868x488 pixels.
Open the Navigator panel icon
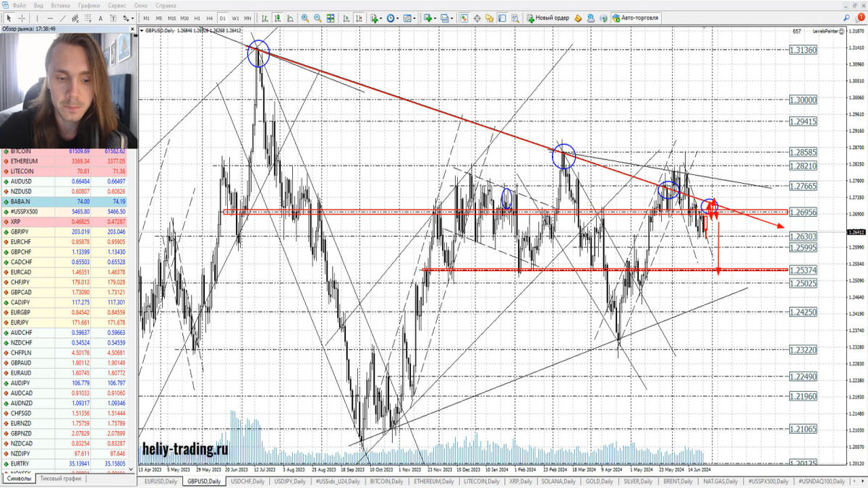click(x=489, y=17)
